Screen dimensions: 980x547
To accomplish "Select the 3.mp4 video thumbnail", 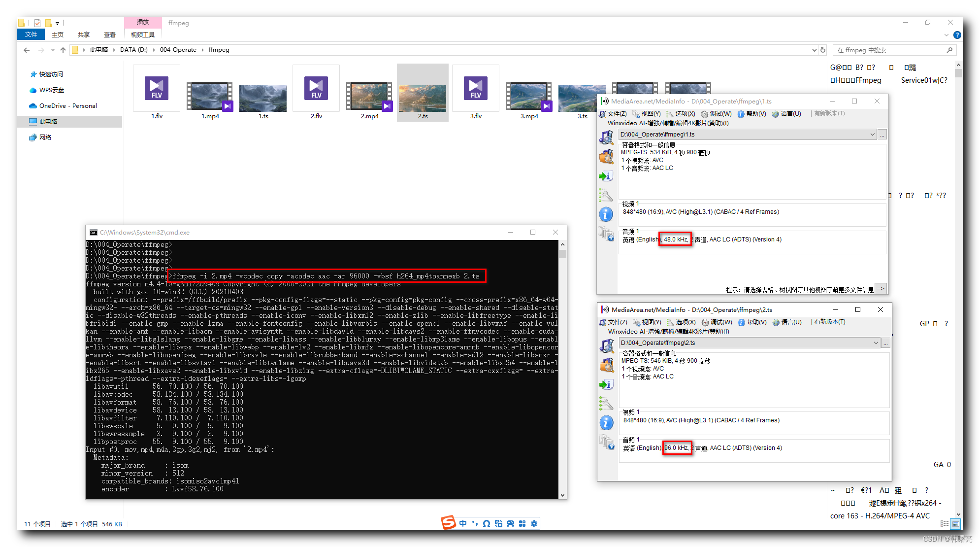I will pos(529,97).
